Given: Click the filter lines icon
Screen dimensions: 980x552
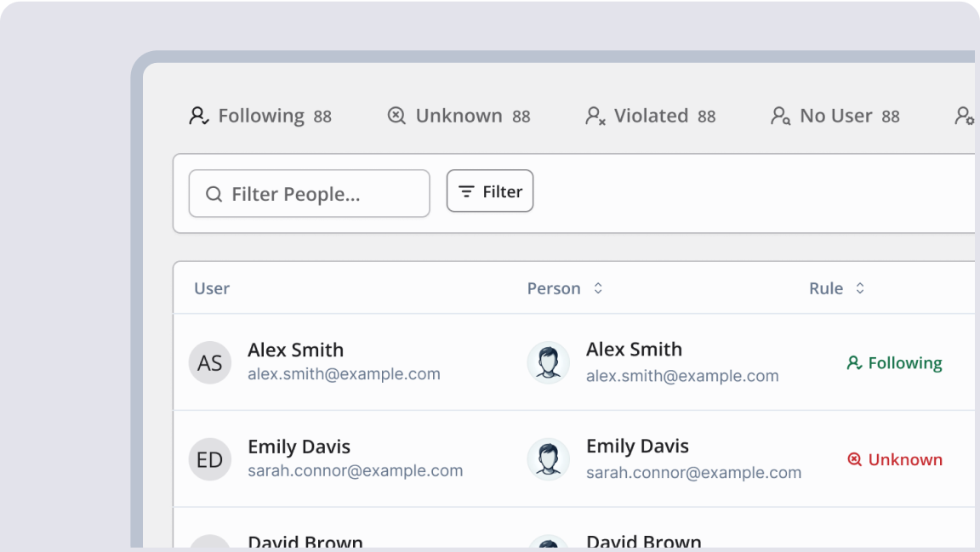Looking at the screenshot, I should coord(466,192).
